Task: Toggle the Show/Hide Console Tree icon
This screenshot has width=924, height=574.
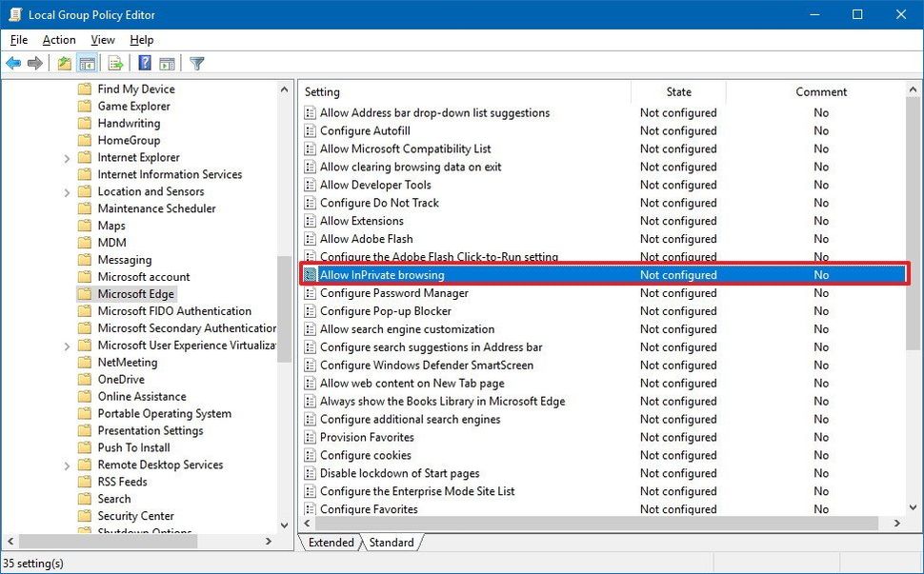Action: pos(87,63)
